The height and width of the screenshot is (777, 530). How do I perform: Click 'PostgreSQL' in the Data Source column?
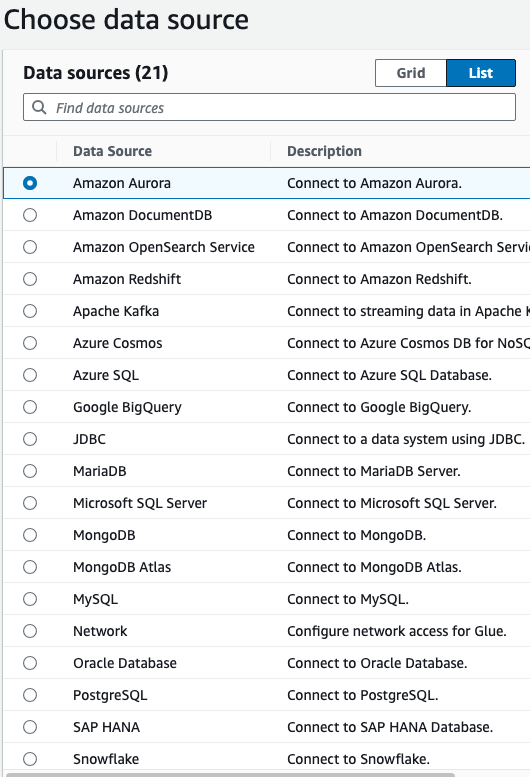110,696
